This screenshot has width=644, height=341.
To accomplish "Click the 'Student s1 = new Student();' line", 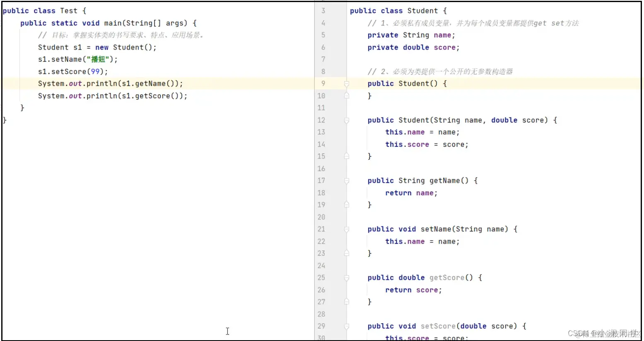I will (97, 47).
